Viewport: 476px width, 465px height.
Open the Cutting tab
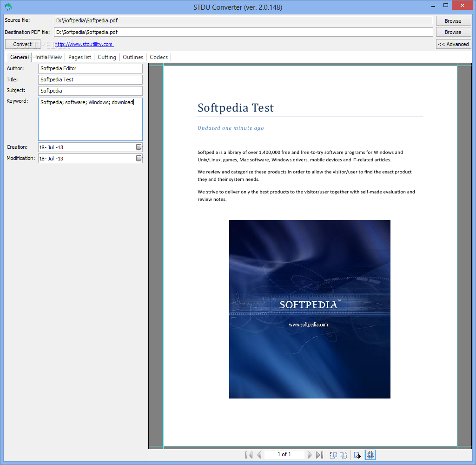(106, 57)
